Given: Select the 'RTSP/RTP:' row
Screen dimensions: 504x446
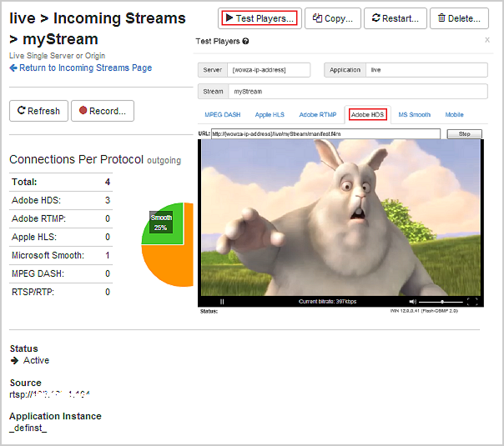Looking at the screenshot, I should [x=61, y=292].
